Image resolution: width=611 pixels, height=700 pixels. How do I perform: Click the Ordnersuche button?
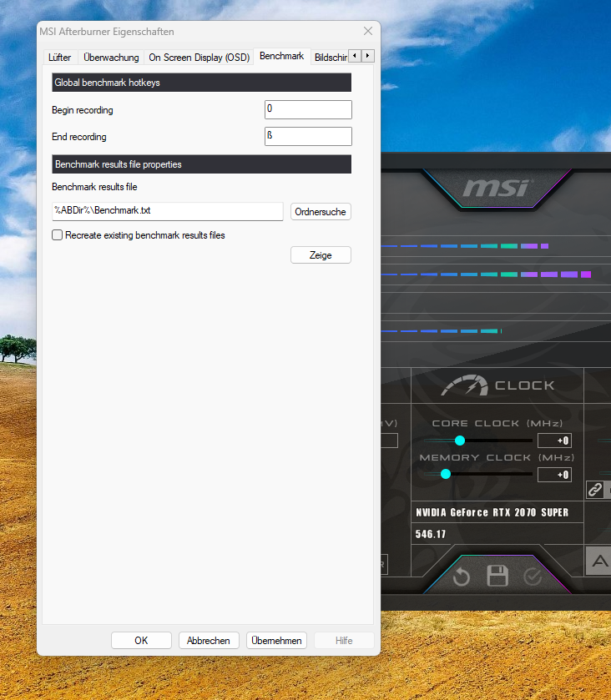(x=321, y=212)
